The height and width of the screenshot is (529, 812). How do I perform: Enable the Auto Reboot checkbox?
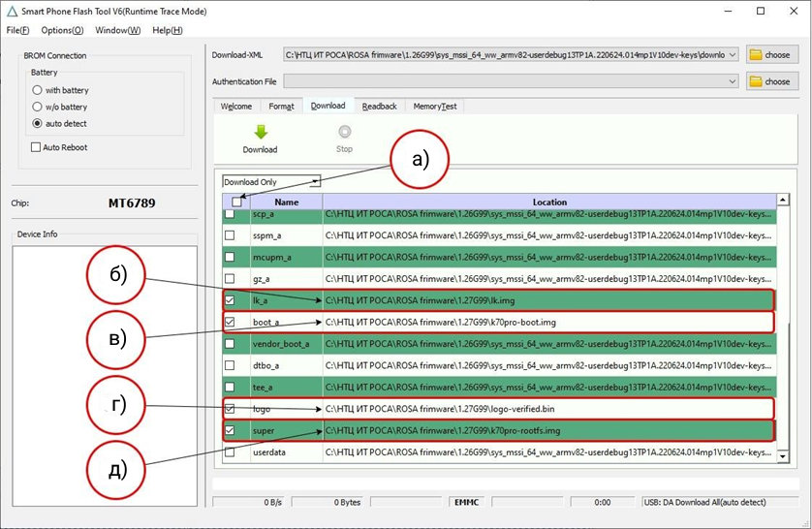36,147
